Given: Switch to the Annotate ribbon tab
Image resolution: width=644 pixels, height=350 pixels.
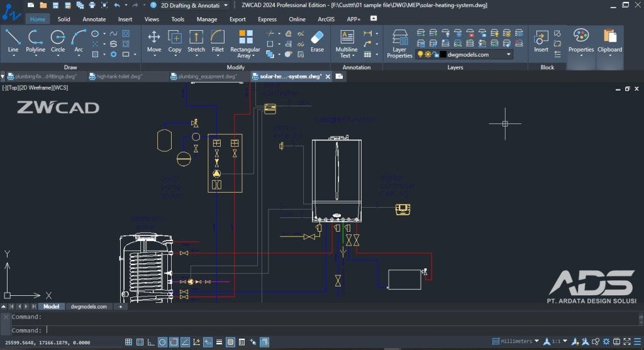Looking at the screenshot, I should click(94, 20).
